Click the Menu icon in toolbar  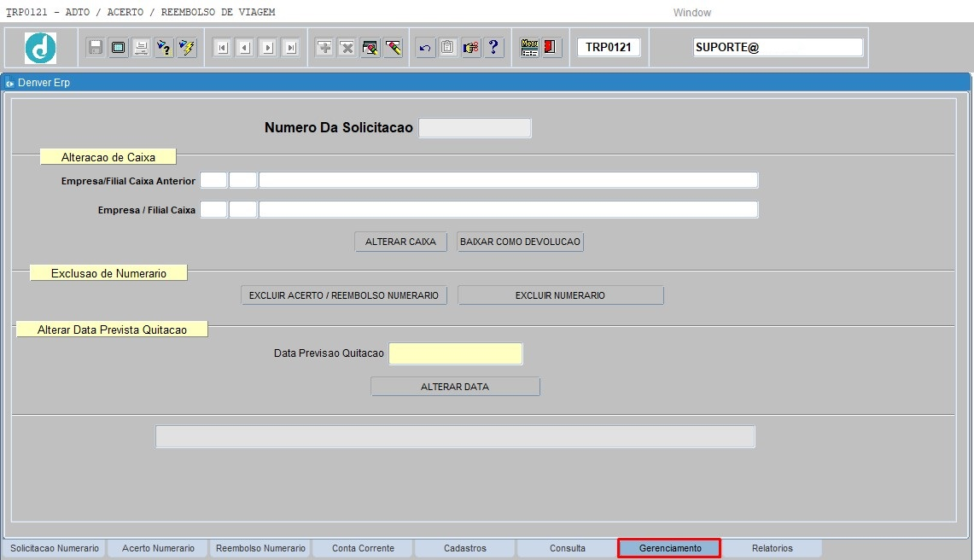tap(529, 48)
